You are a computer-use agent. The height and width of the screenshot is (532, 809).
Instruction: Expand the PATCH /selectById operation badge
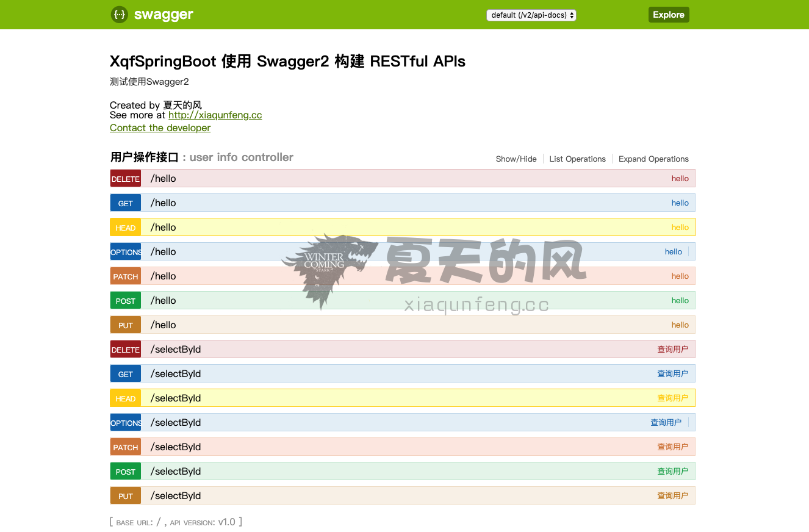pyautogui.click(x=126, y=447)
